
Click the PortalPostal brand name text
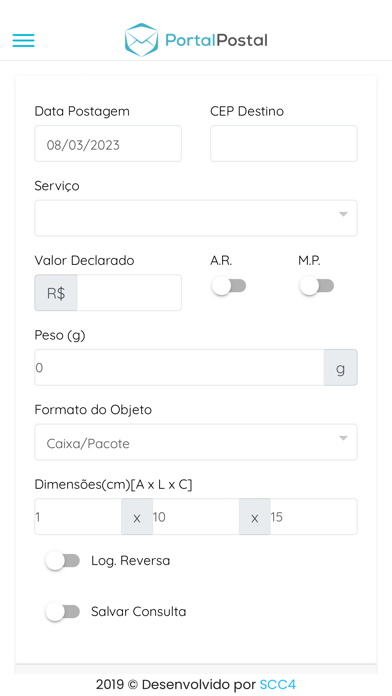tap(216, 40)
